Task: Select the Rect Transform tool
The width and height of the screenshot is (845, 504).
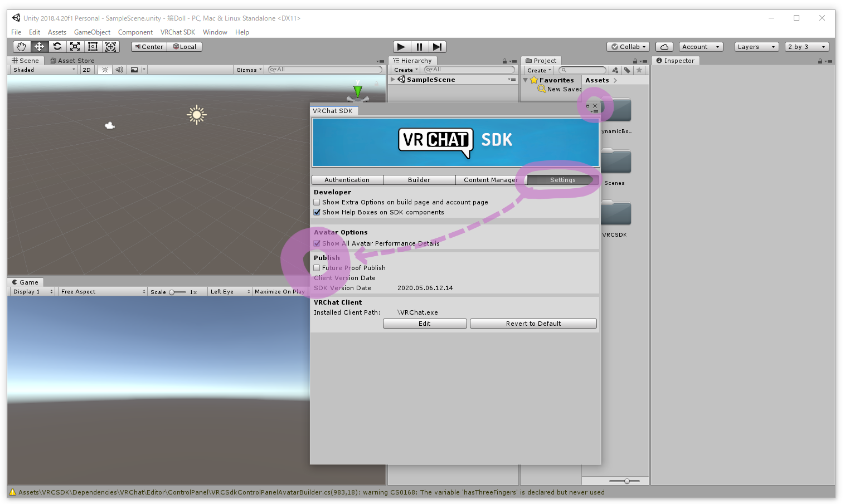Action: 93,47
